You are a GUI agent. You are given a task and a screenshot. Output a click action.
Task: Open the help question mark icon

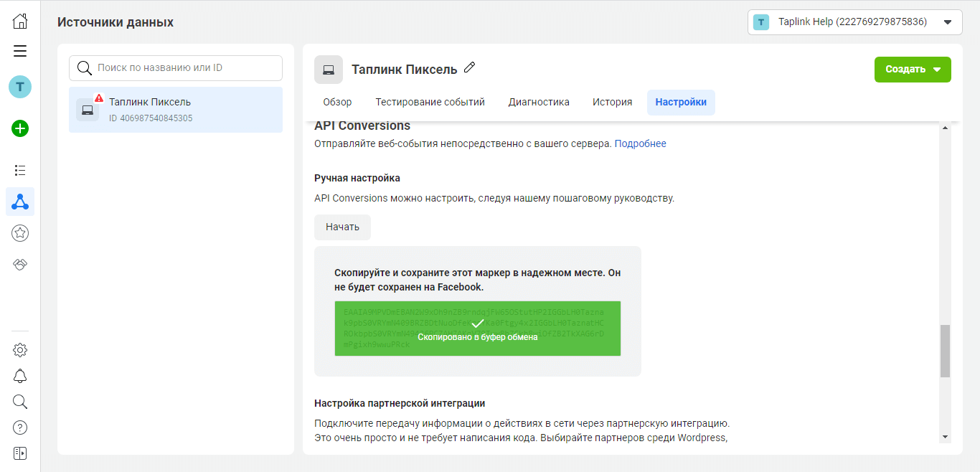pyautogui.click(x=20, y=428)
